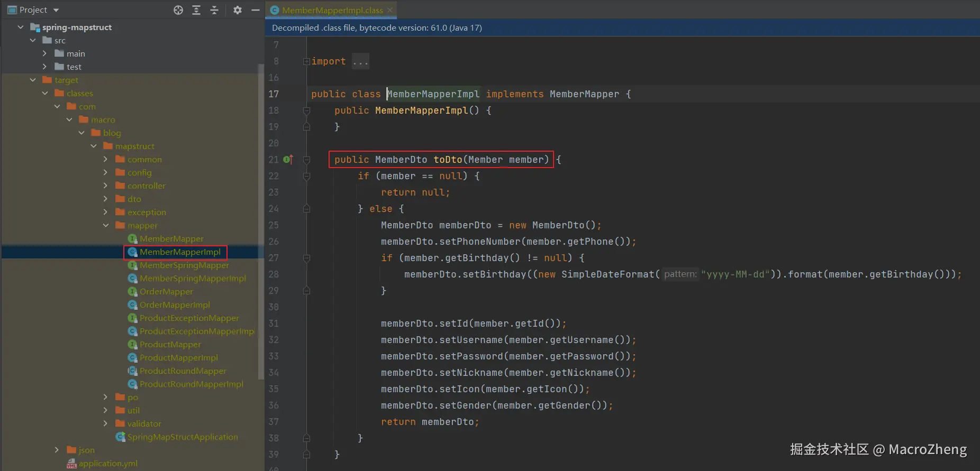Screen dimensions: 980x471
Task: Click the Expand All toolbar icon
Action: [196, 10]
